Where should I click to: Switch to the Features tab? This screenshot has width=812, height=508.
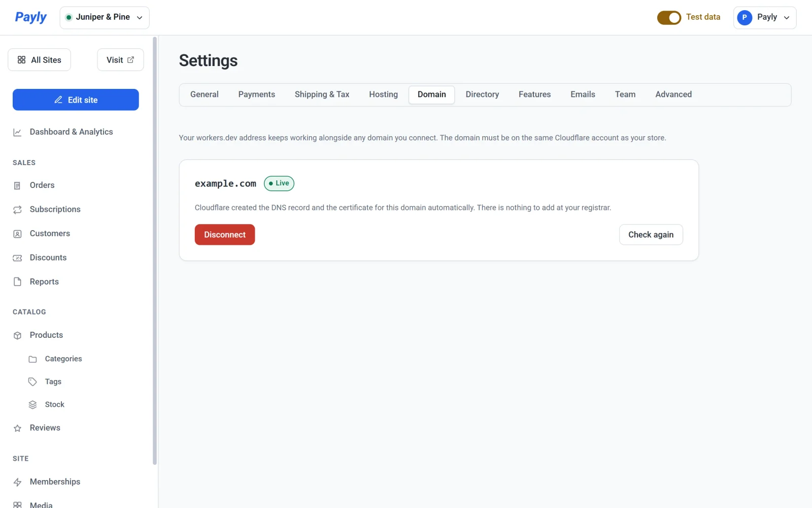tap(534, 94)
